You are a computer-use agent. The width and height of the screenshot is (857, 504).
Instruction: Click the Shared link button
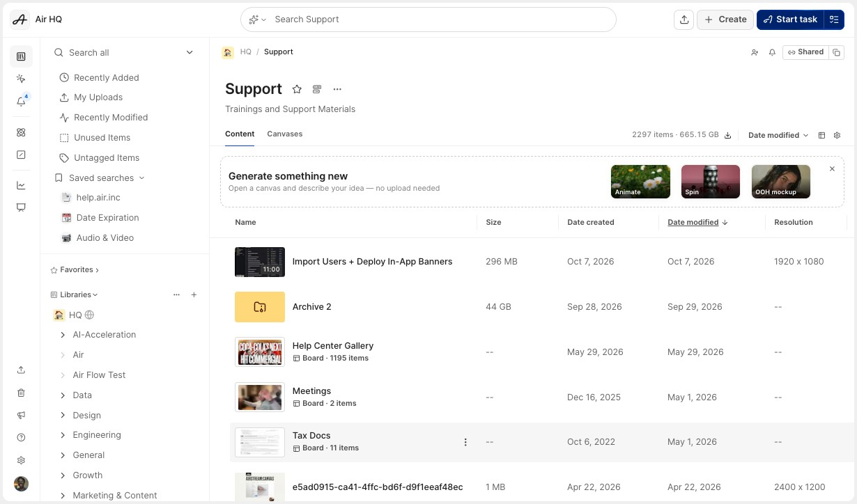coord(806,52)
